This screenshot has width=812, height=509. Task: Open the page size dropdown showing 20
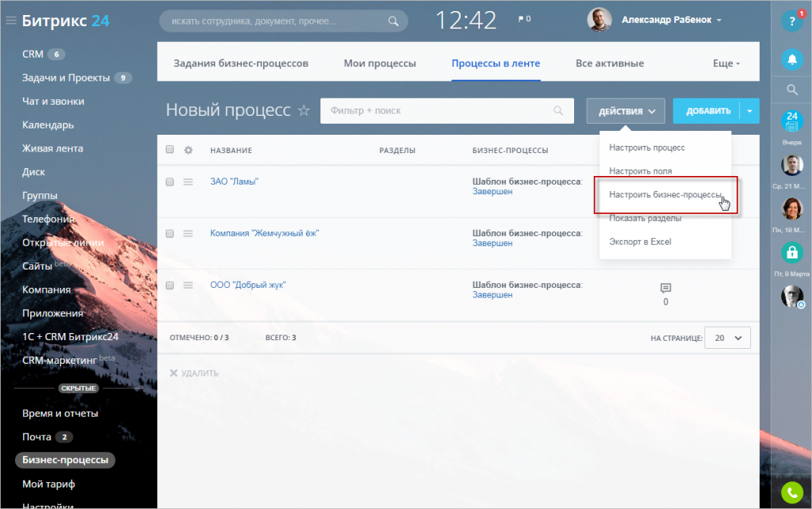(727, 338)
